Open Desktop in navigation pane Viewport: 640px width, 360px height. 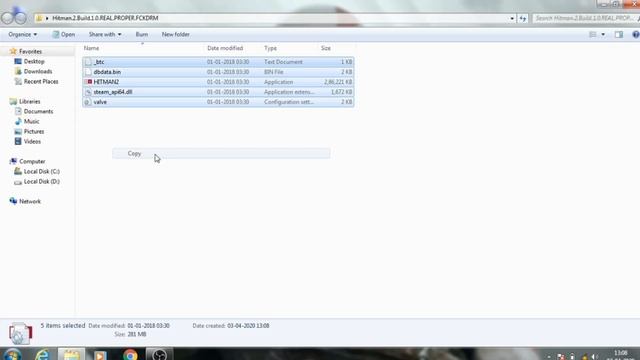[34, 61]
